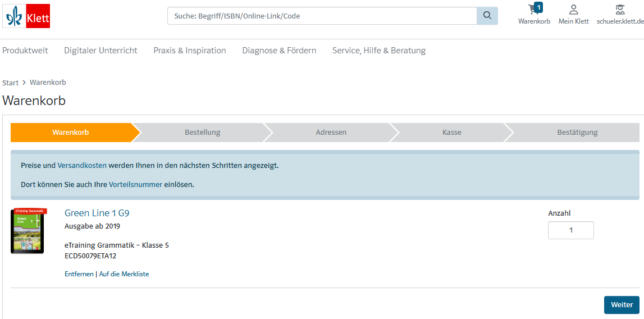Viewport: 644px width, 319px height.
Task: Open Diagnose & Fördern menu
Action: (279, 51)
